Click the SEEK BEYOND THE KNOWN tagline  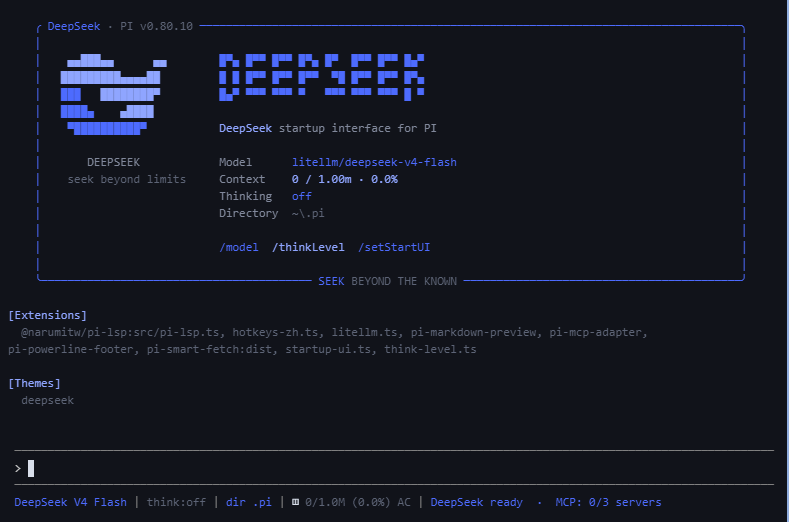coord(387,281)
